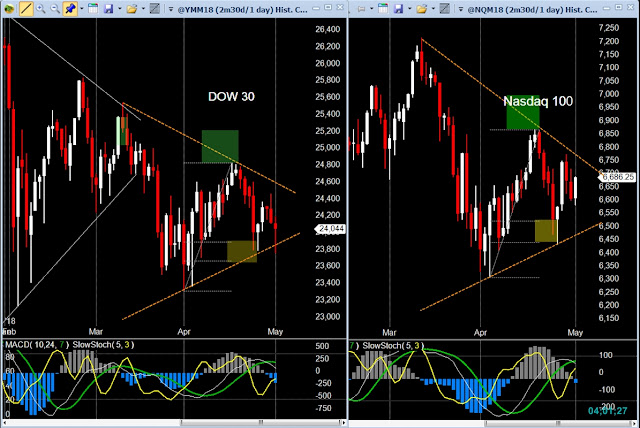Select the green box on DOW chart
This screenshot has height=428, width=640.
[220, 146]
